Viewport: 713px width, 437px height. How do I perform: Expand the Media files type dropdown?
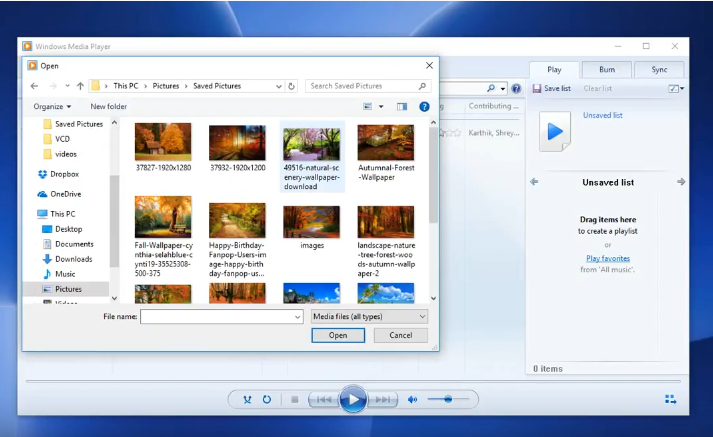[368, 316]
